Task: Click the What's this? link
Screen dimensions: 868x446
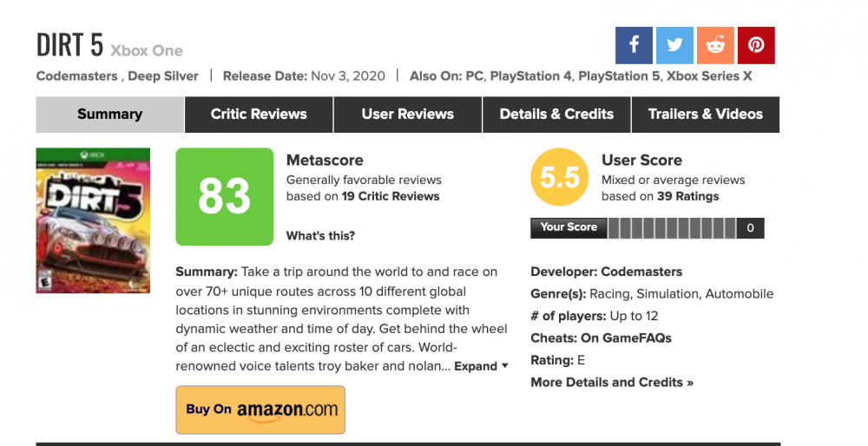Action: pyautogui.click(x=320, y=236)
